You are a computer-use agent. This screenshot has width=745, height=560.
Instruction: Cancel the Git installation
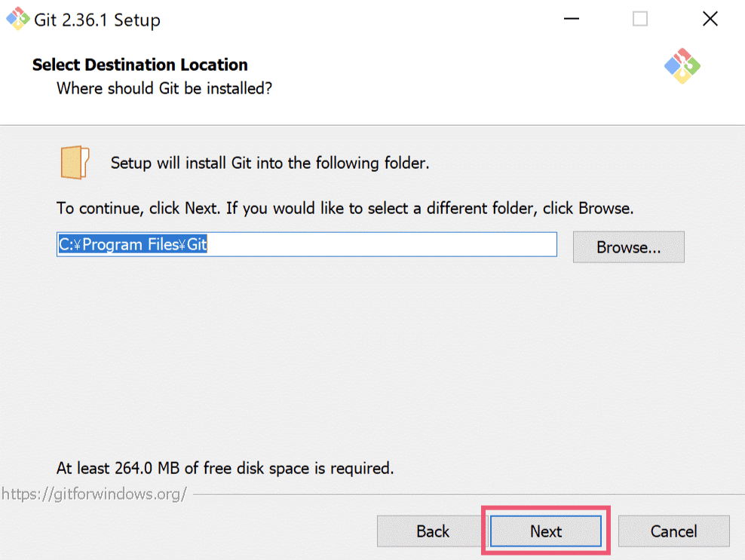point(673,531)
